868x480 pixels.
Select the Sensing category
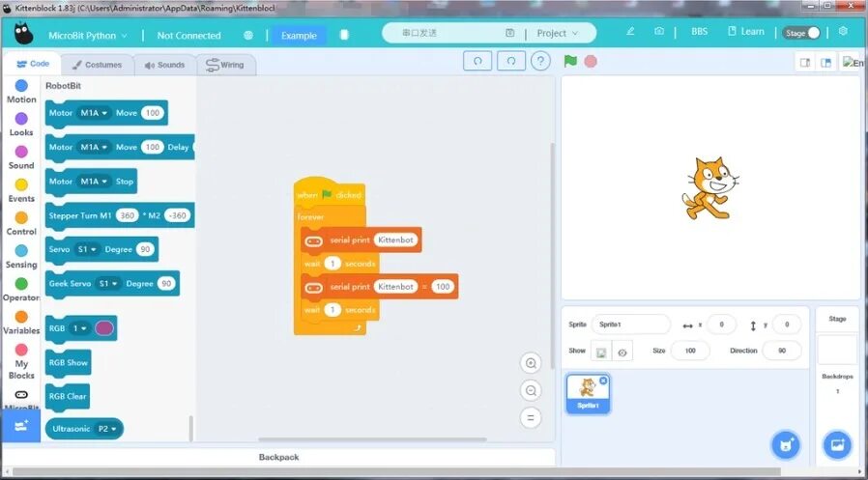[x=21, y=257]
